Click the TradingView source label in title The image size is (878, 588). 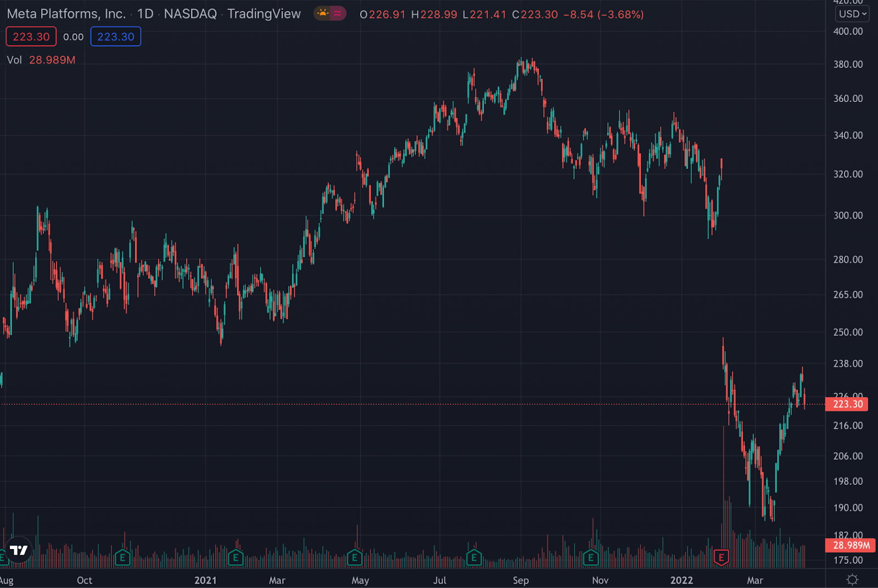(264, 14)
